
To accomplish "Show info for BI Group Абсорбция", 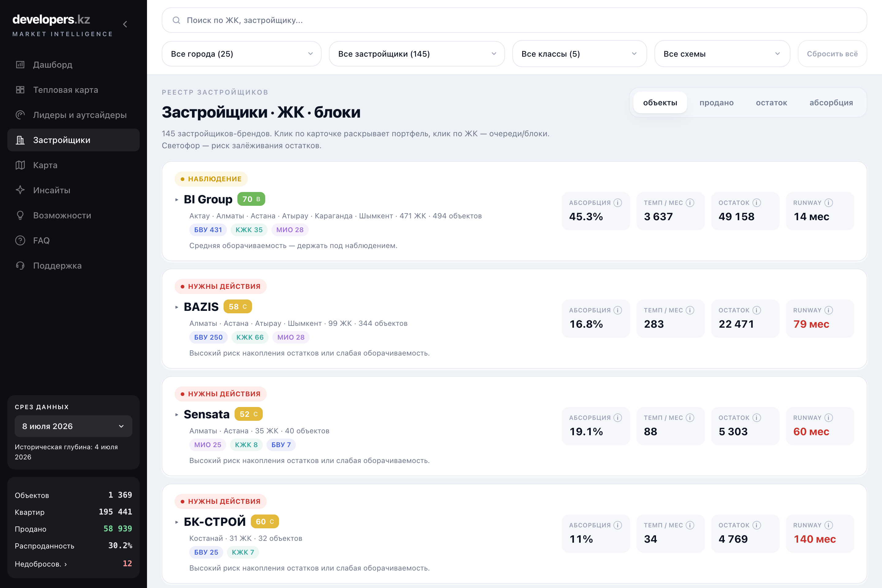I will (618, 203).
